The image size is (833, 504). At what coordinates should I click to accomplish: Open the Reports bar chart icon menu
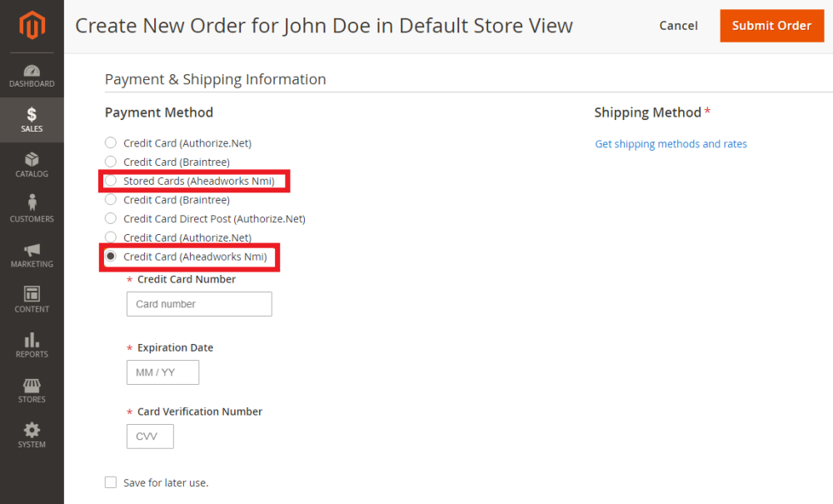[x=32, y=345]
